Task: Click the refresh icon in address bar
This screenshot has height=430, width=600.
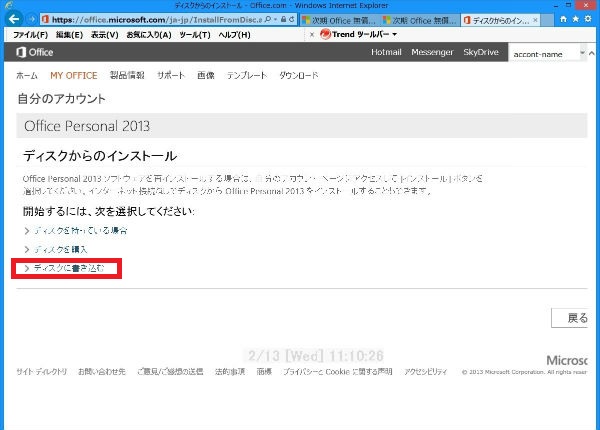Action: [x=292, y=19]
